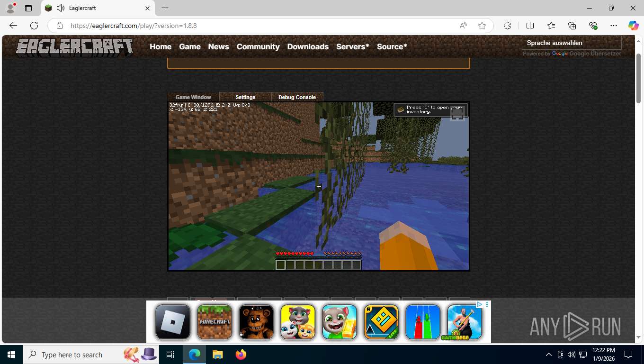644x364 pixels.
Task: Go to the Downloads page
Action: [x=308, y=46]
